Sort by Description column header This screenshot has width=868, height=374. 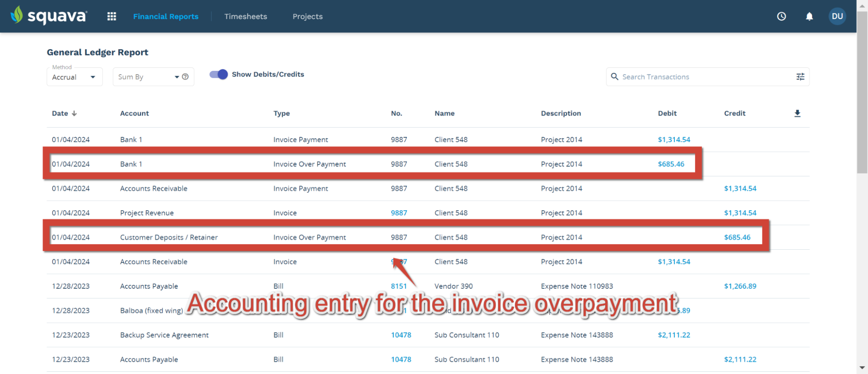pyautogui.click(x=561, y=113)
